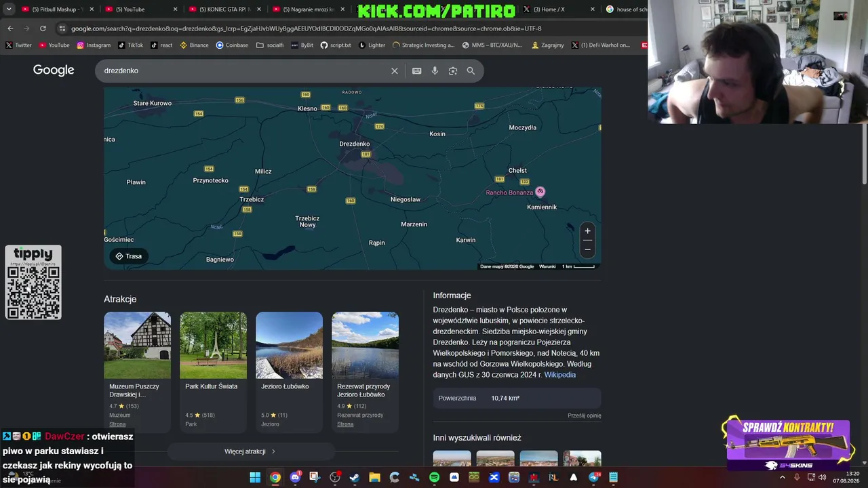Viewport: 868px width, 488px height.
Task: Open the YouTube bookmark
Action: pyautogui.click(x=54, y=45)
